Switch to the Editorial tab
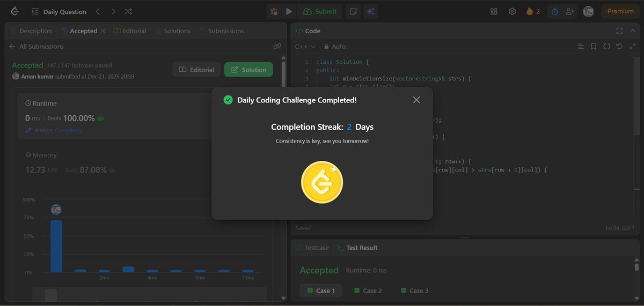 point(130,31)
